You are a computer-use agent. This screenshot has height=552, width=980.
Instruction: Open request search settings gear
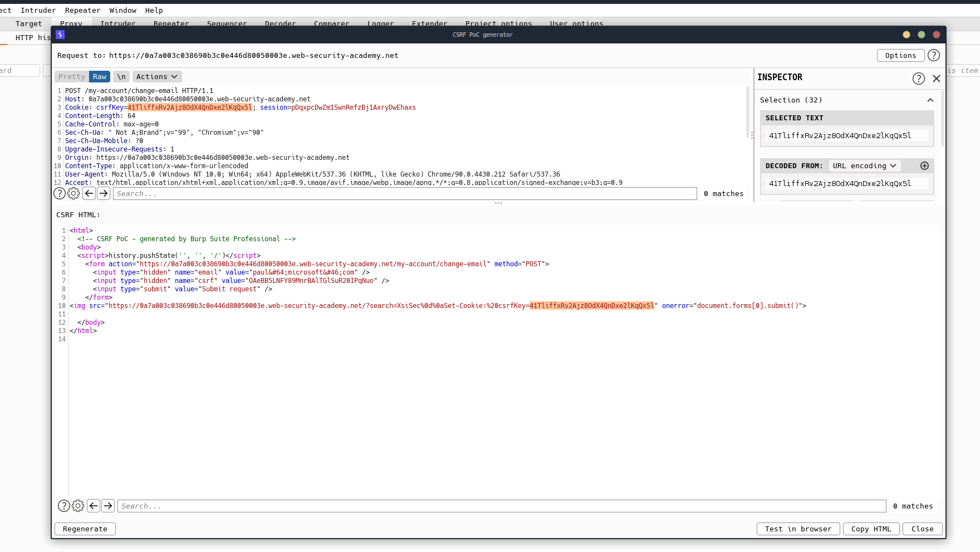73,193
